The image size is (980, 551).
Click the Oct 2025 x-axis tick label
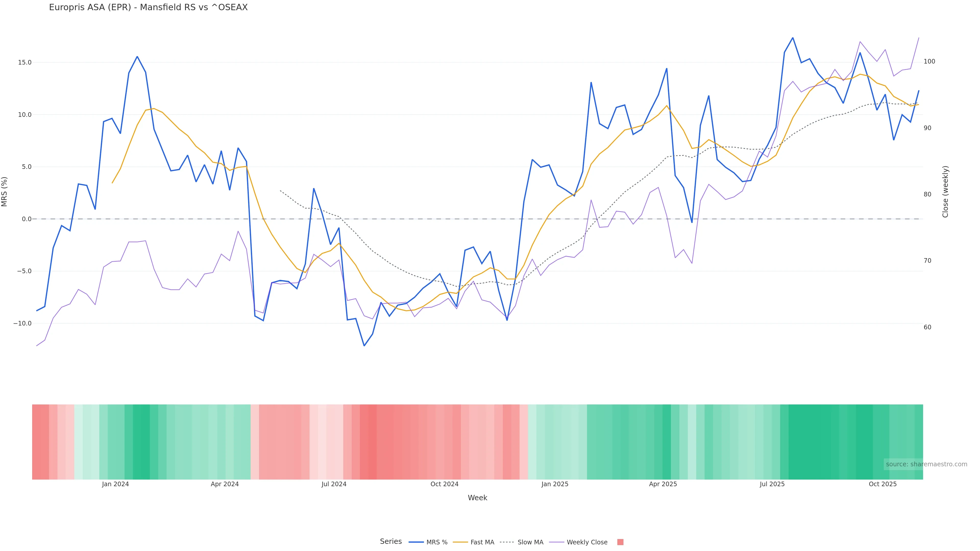pyautogui.click(x=883, y=484)
